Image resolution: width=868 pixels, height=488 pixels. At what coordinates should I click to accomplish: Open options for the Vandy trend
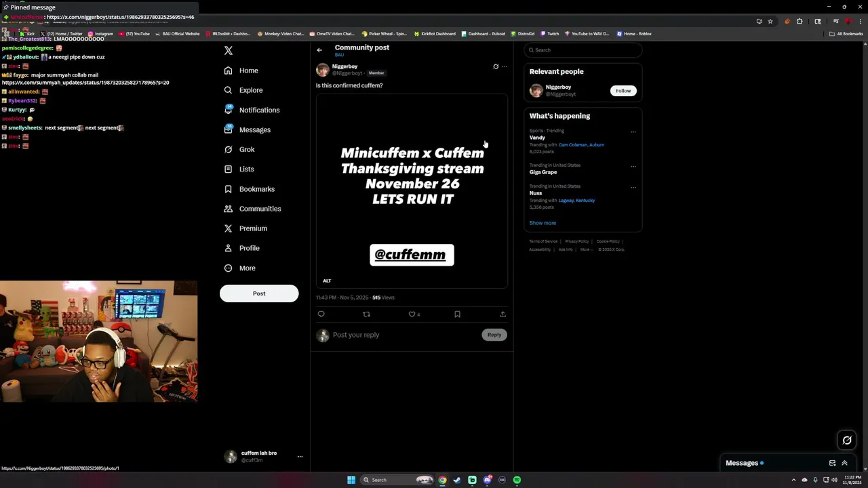pyautogui.click(x=633, y=132)
